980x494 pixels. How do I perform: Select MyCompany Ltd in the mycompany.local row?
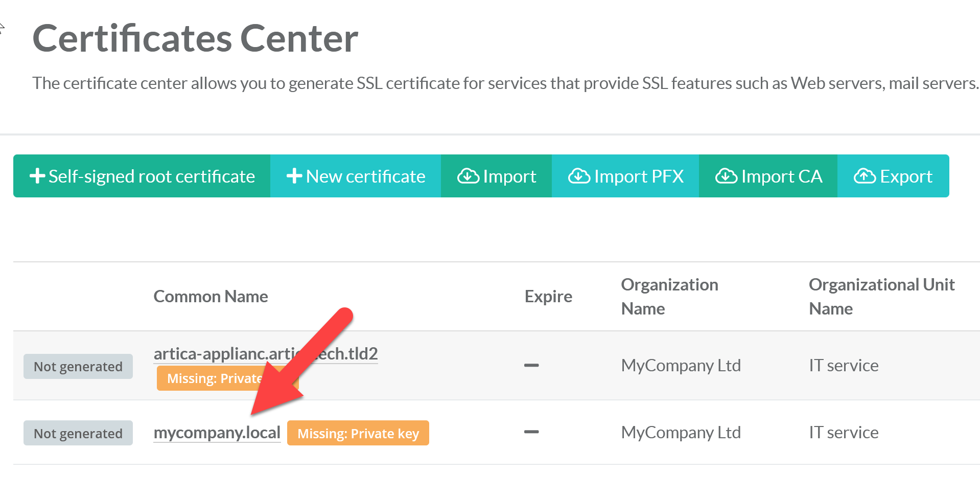click(681, 433)
